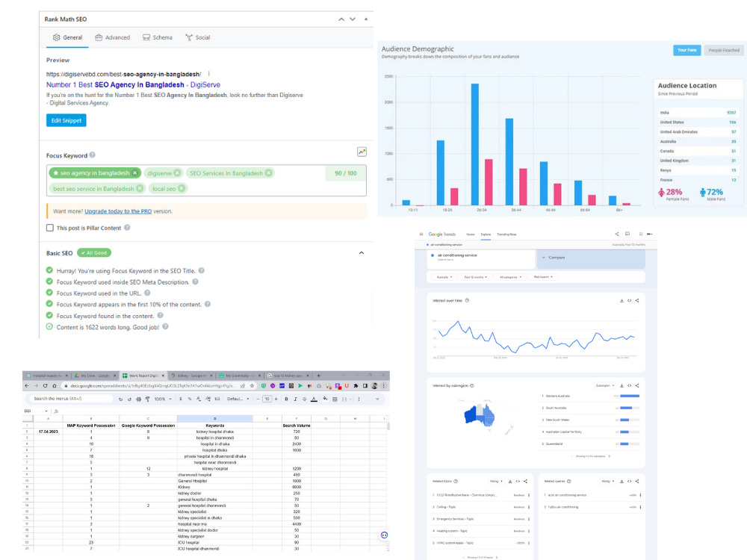Image resolution: width=747 pixels, height=560 pixels.
Task: Remove the 'local seo' keyword tag
Action: coord(181,188)
